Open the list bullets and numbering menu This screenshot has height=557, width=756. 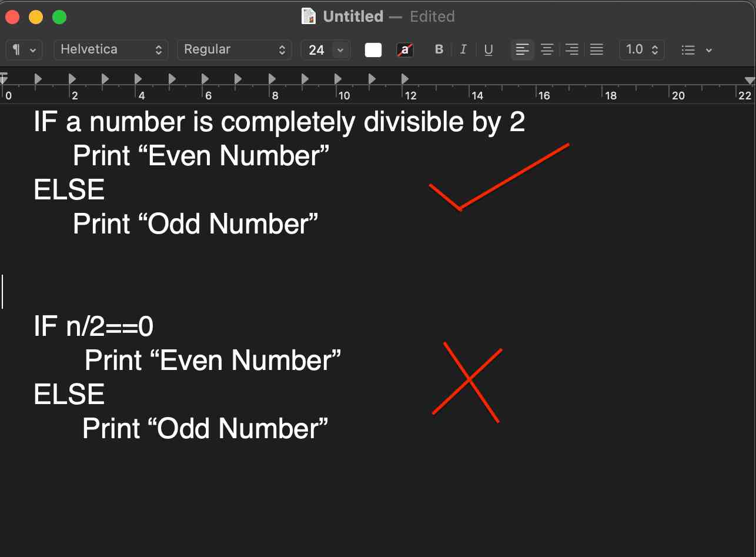[x=696, y=50]
